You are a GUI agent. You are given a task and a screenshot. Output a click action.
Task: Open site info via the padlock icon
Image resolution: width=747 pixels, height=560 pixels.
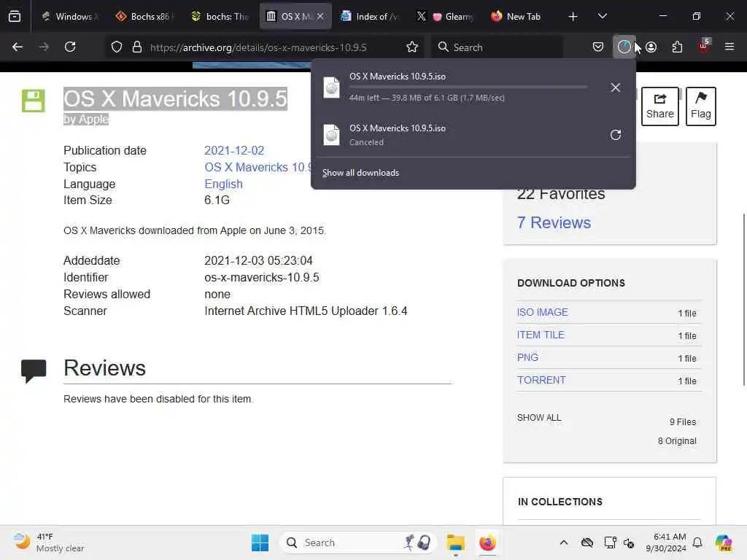click(137, 47)
